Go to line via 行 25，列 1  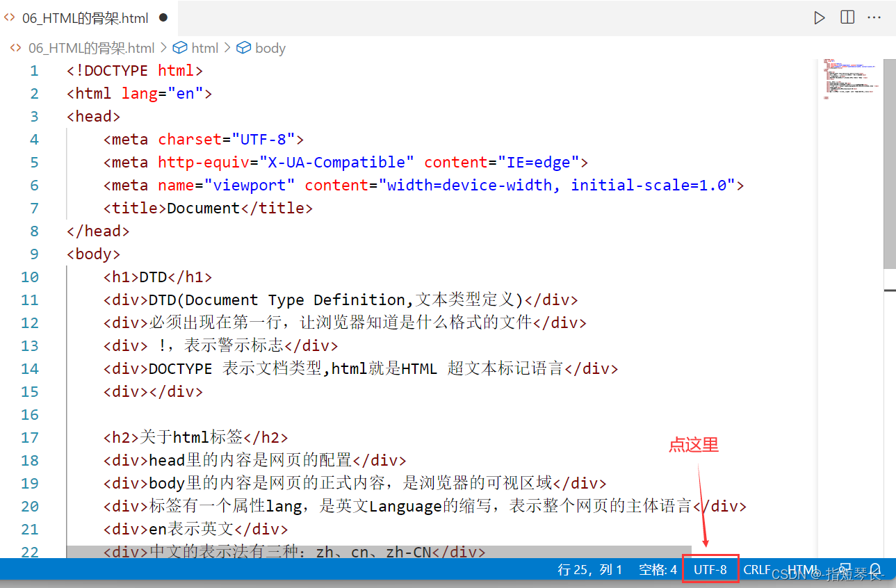pyautogui.click(x=590, y=569)
